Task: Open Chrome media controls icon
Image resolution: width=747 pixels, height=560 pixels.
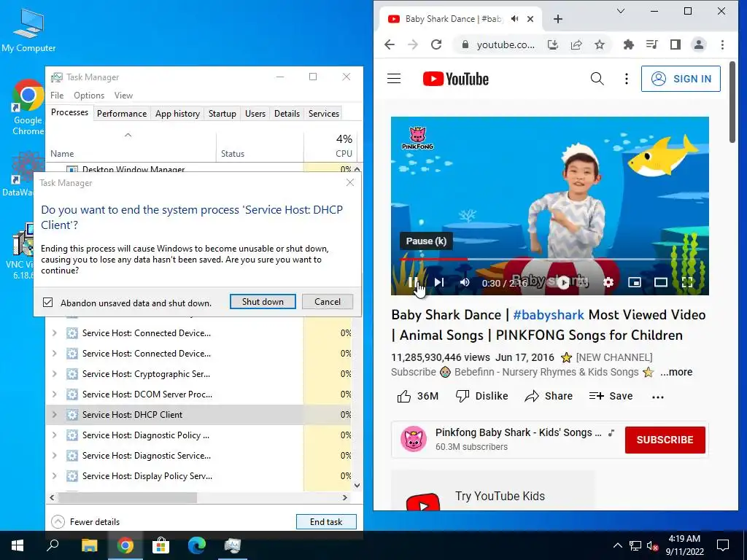Action: pyautogui.click(x=651, y=44)
